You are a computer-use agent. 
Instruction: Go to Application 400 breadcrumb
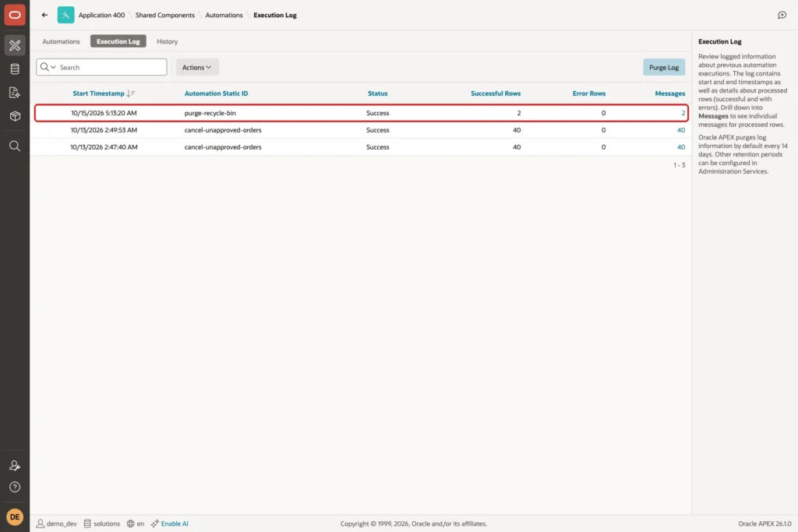pos(101,15)
